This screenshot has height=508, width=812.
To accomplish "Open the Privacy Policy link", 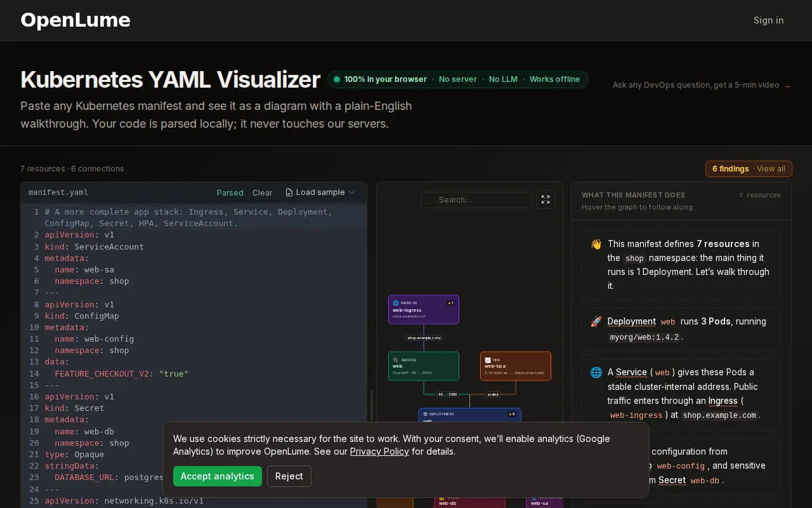I will pos(379,451).
